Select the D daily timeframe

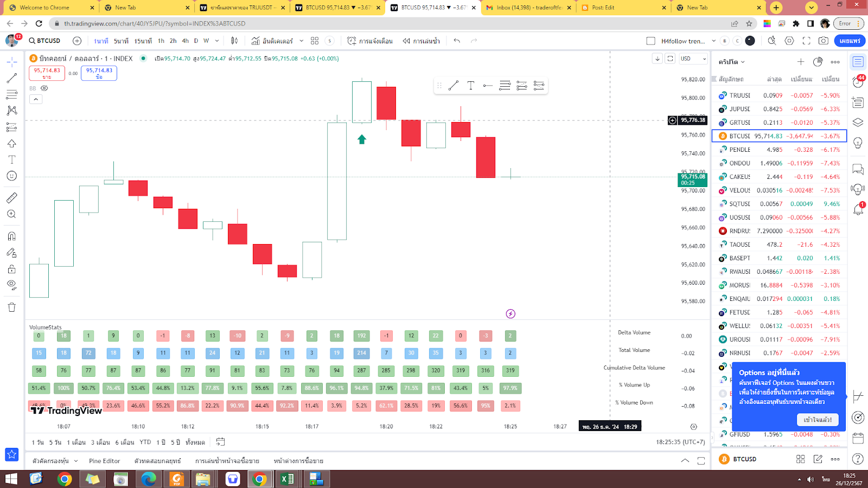[x=196, y=41]
